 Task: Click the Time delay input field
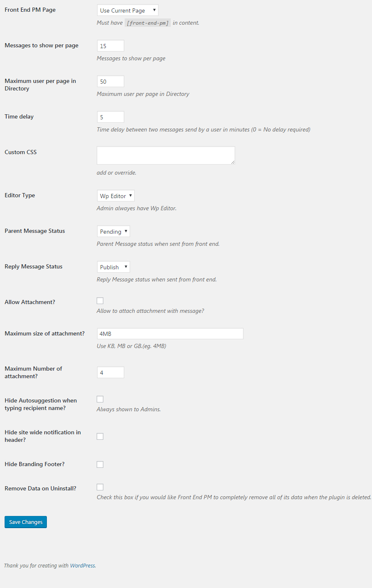tap(110, 117)
